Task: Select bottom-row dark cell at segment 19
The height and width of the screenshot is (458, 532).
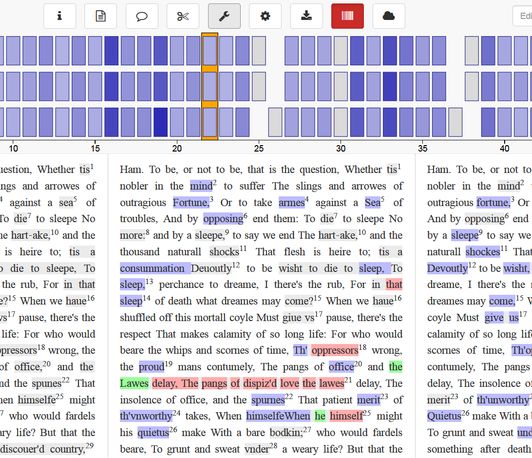Action: (x=160, y=122)
